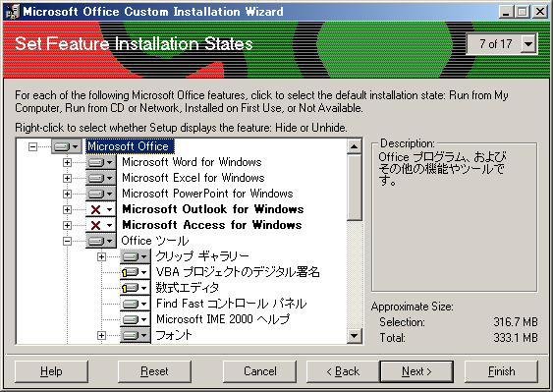Select the 数式エディタ label

tap(188, 288)
